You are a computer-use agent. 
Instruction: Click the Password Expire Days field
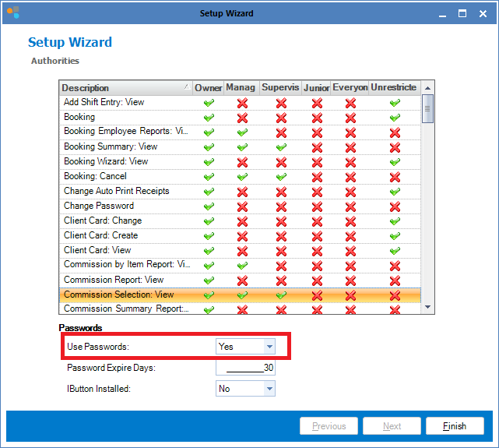[x=245, y=368]
